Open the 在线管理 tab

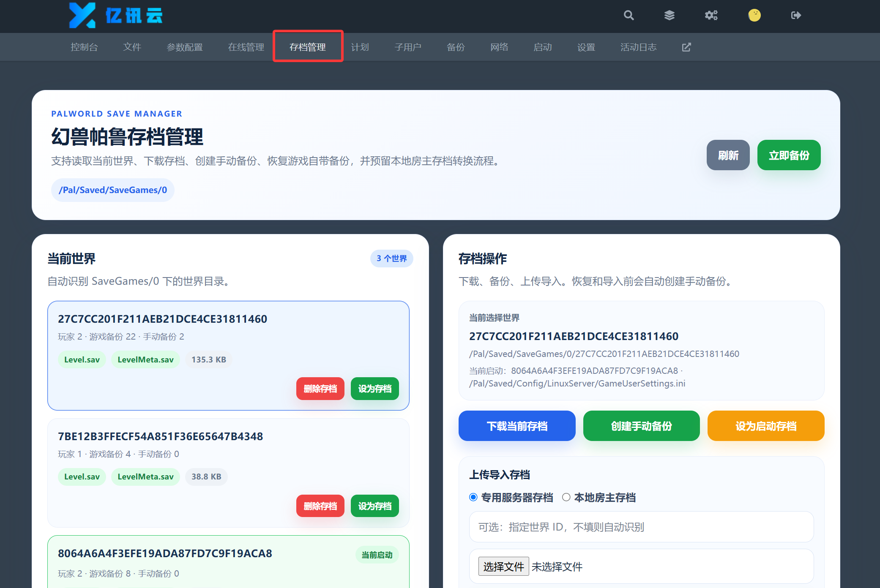(246, 47)
